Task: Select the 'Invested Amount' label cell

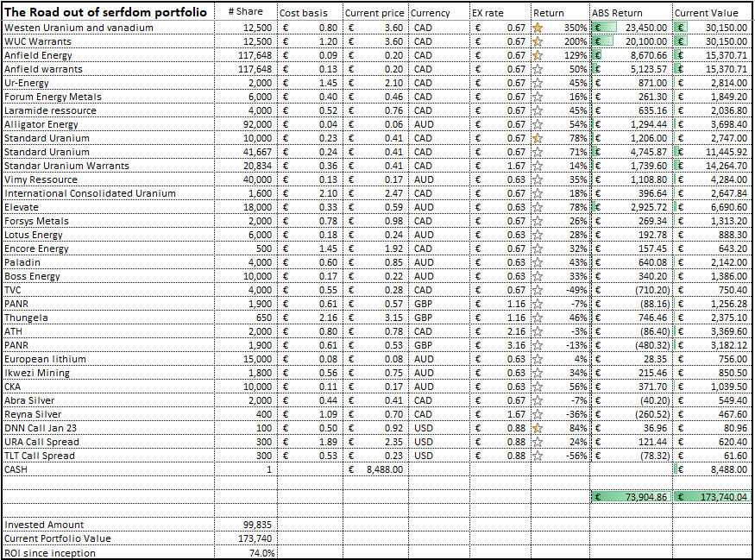Action: pyautogui.click(x=109, y=525)
